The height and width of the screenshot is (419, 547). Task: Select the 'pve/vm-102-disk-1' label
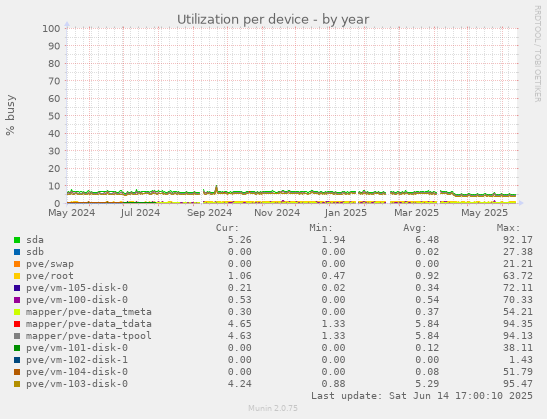pyautogui.click(x=77, y=360)
